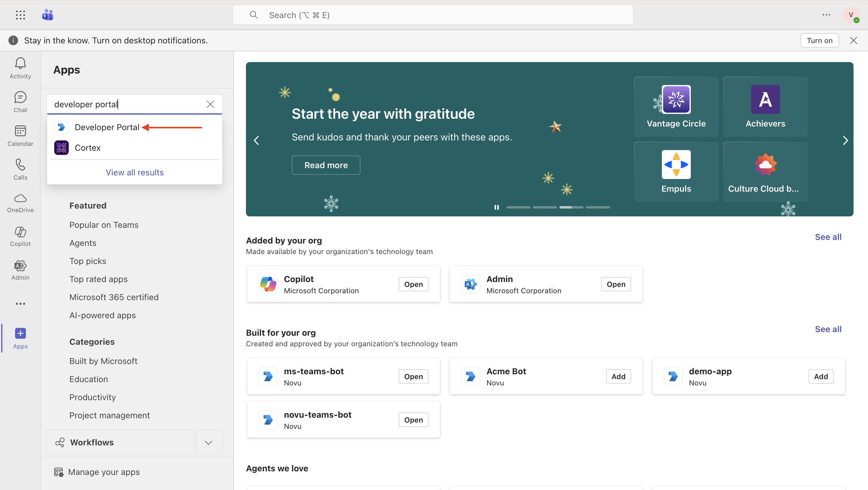Open the Calls panel
Viewport: 868px width, 490px height.
(20, 169)
